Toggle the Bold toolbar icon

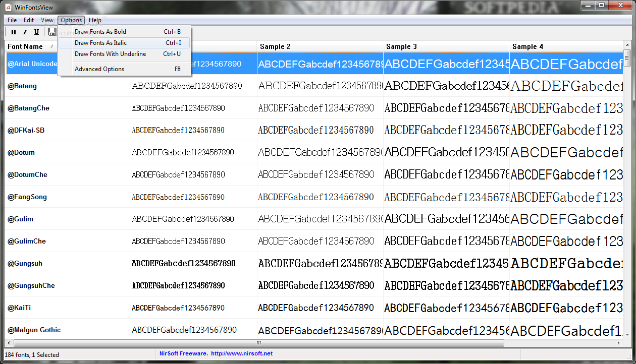pos(14,32)
